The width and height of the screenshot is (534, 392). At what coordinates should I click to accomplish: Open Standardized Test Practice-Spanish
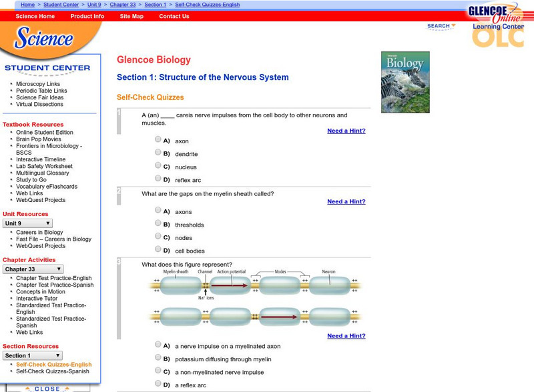tap(51, 322)
